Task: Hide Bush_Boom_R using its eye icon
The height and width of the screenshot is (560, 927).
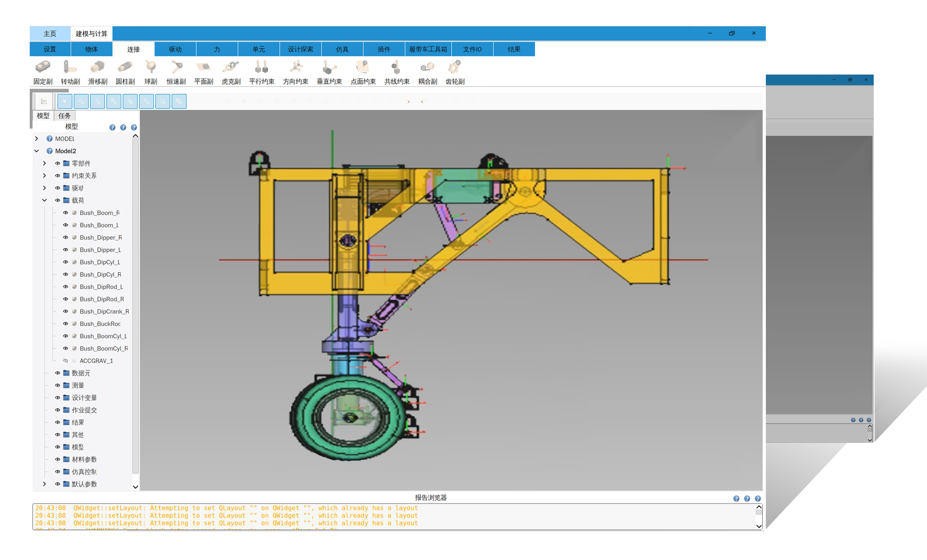Action: point(66,213)
